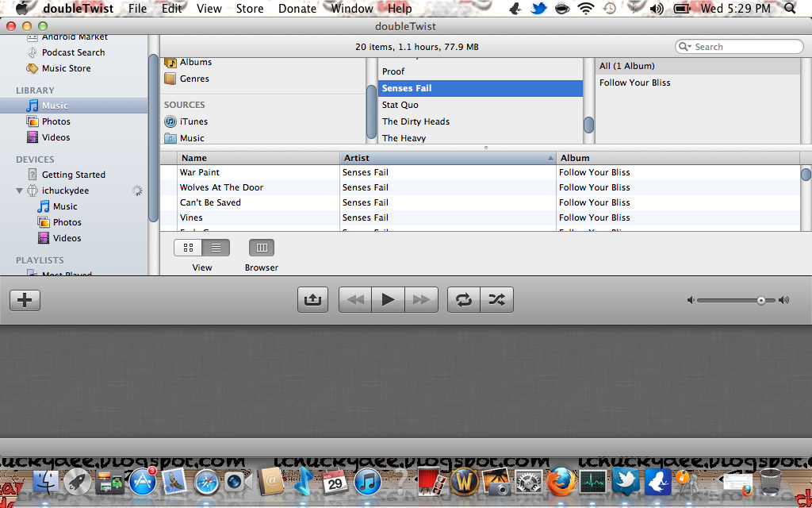Open Firefox from the Dock
This screenshot has width=812, height=508.
click(561, 483)
